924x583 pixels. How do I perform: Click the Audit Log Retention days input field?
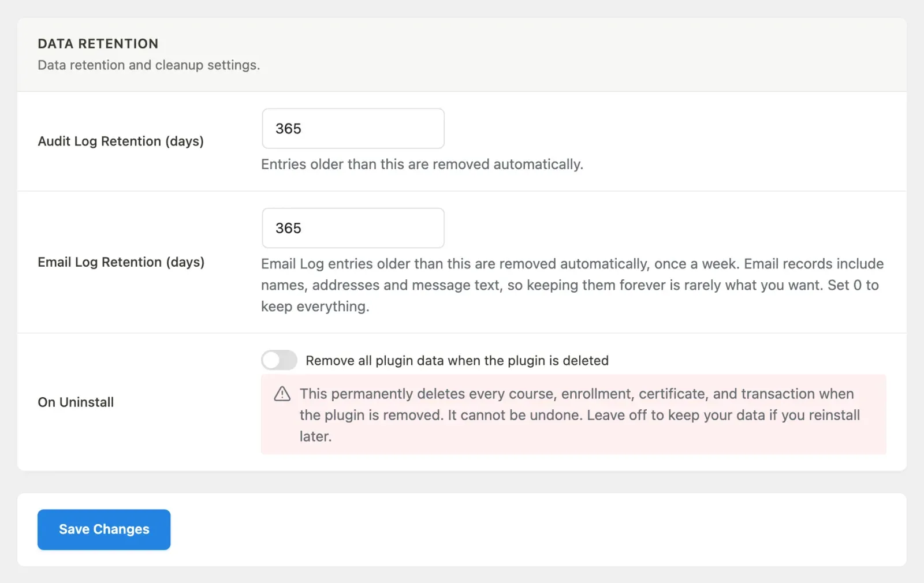pos(353,129)
